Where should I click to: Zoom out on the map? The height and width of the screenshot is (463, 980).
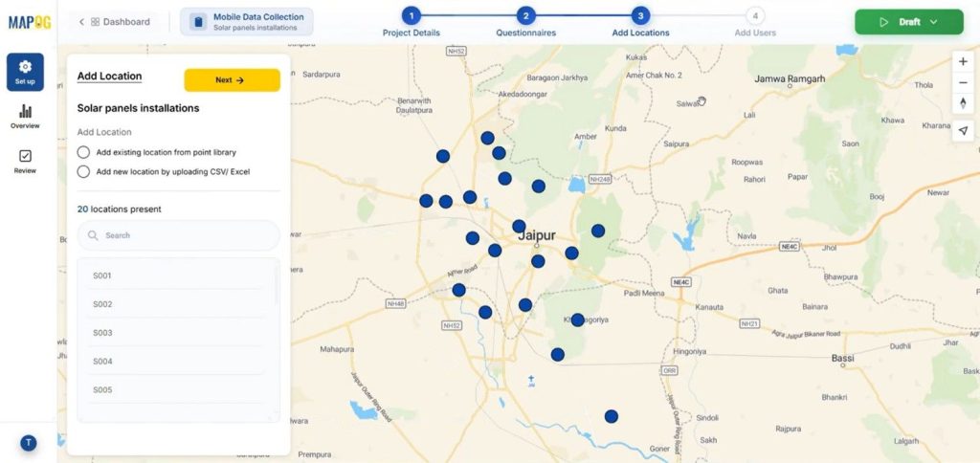963,82
